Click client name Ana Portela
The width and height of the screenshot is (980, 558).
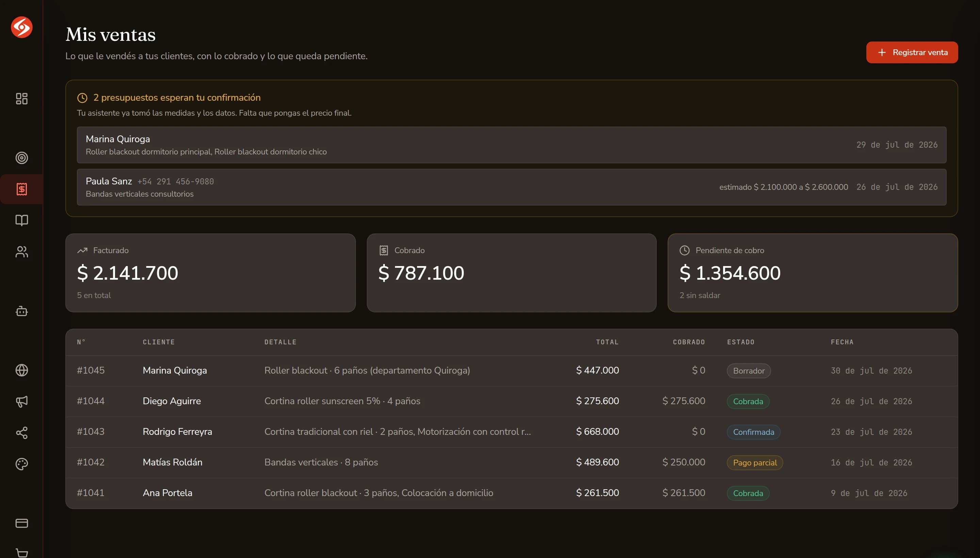[x=167, y=493]
